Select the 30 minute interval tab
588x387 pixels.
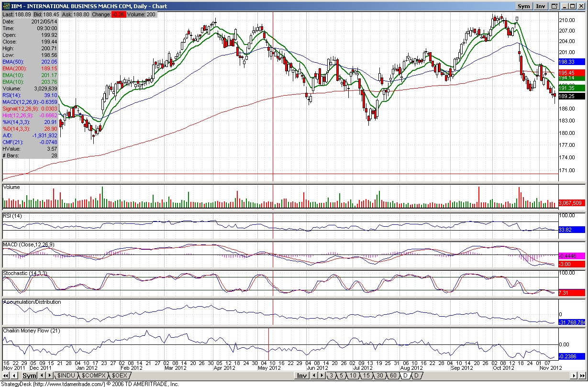(380, 376)
